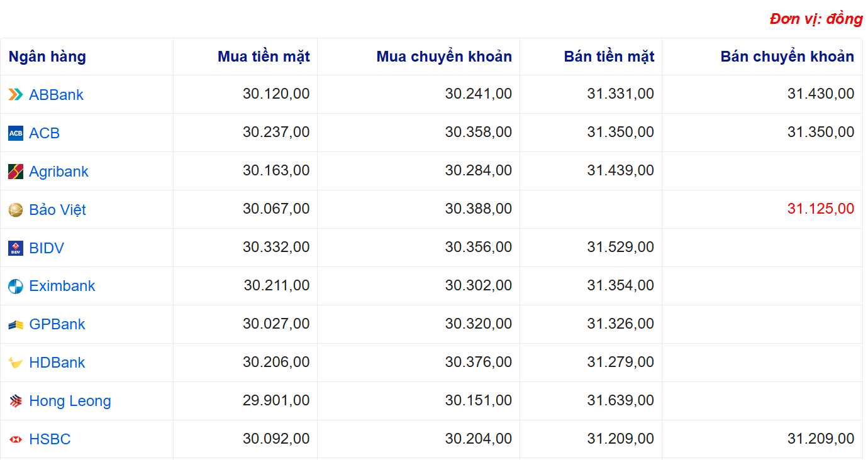The height and width of the screenshot is (460, 868).
Task: Follow the Eximbank link
Action: [62, 286]
